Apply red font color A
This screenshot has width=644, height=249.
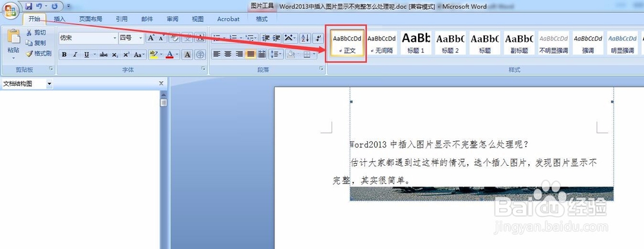pos(169,55)
